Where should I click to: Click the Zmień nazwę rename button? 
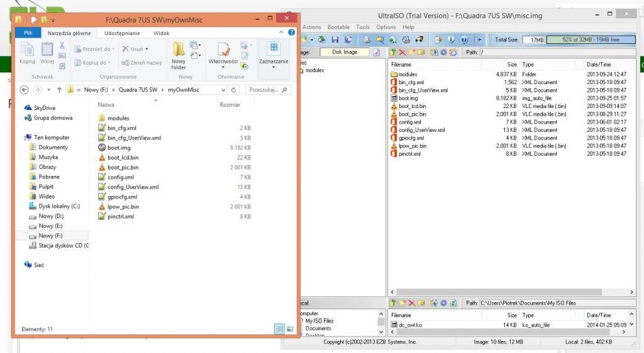(142, 63)
